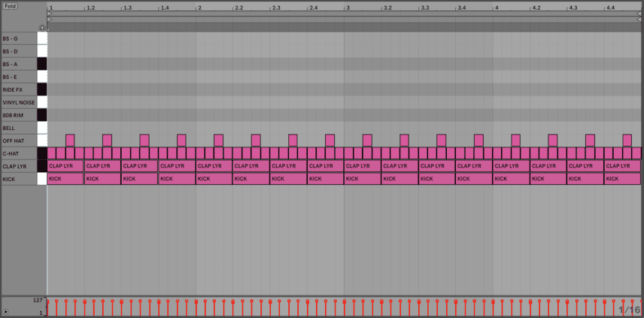Click the white piano key beside KICK
The height and width of the screenshot is (318, 644).
[x=42, y=179]
